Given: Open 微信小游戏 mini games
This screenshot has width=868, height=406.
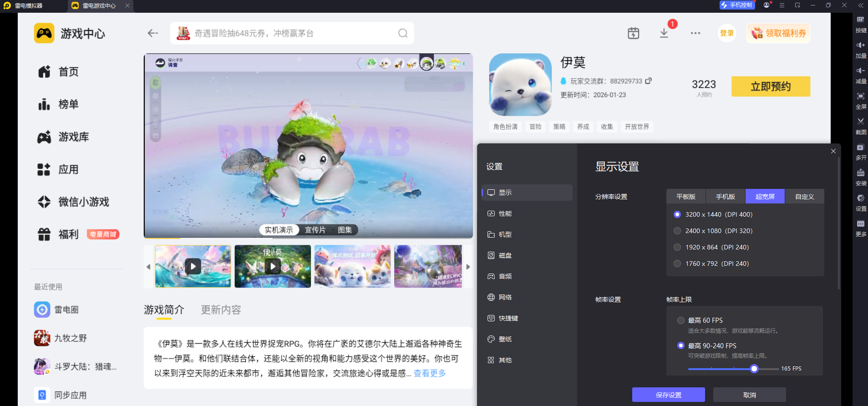Looking at the screenshot, I should pos(74,202).
